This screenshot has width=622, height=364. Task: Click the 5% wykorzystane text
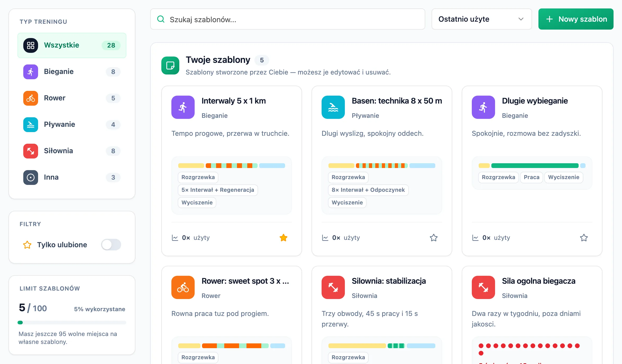point(99,309)
